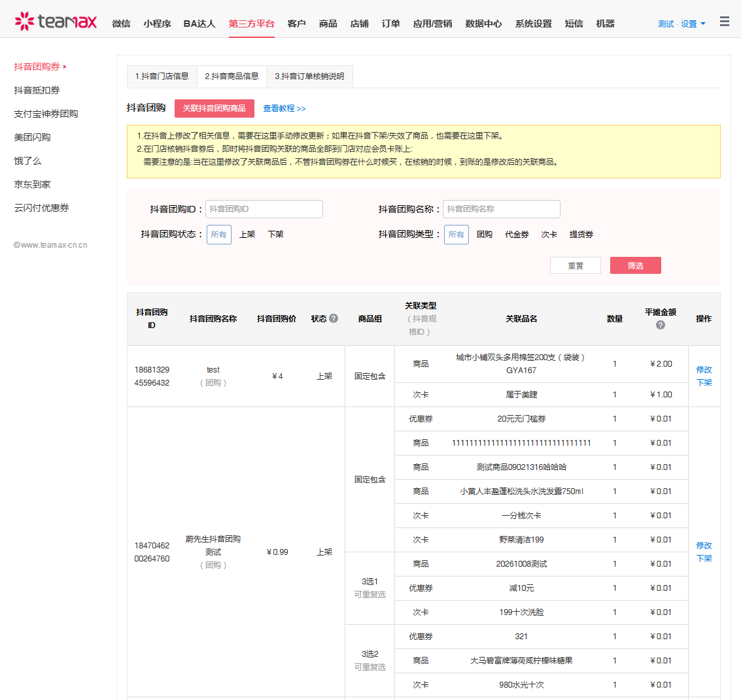
Task: Open 美团闪购 in sidebar
Action: (32, 137)
